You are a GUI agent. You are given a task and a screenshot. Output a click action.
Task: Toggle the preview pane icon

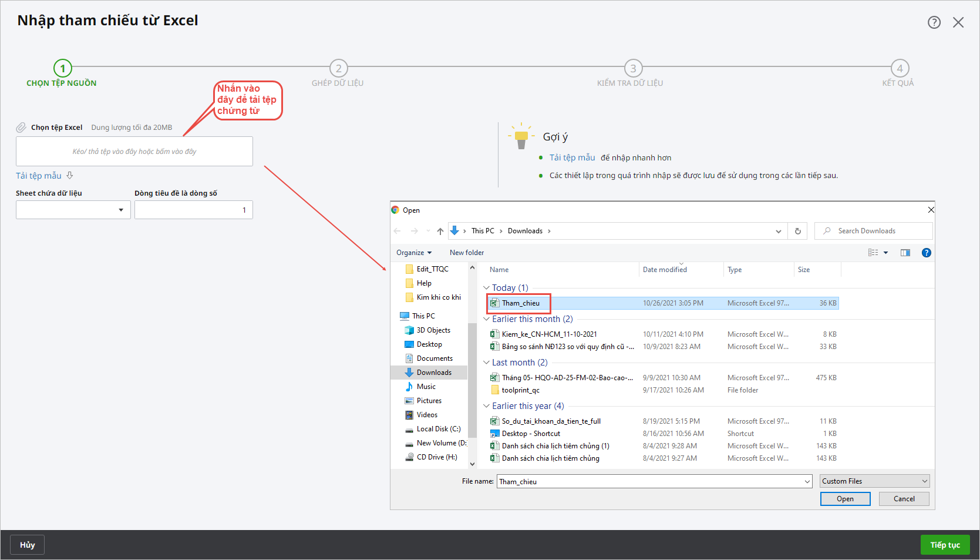905,253
